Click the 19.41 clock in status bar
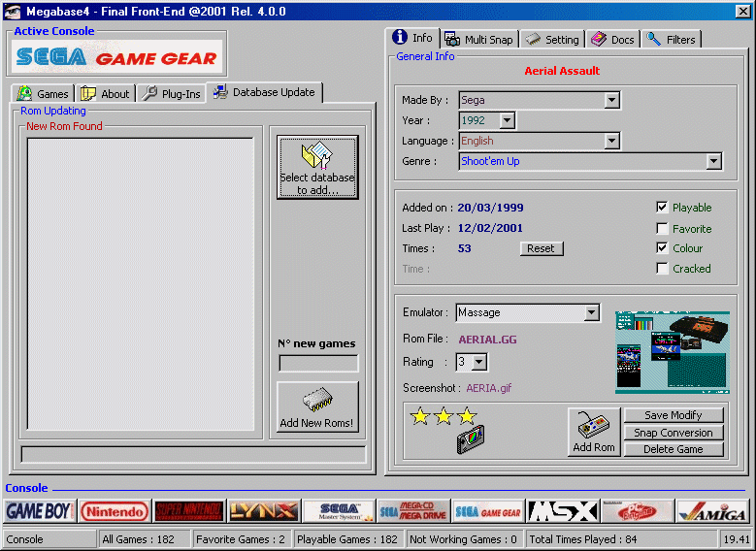Viewport: 756px width, 551px height. (736, 539)
